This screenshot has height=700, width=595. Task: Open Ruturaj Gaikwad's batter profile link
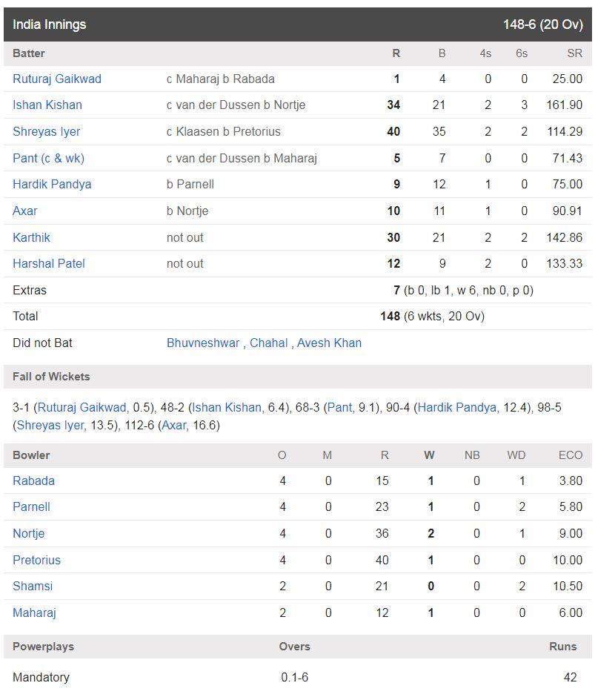tap(57, 79)
